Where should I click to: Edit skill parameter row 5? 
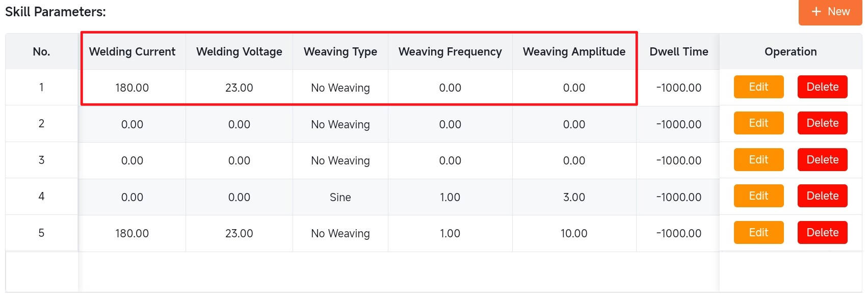[x=758, y=233]
